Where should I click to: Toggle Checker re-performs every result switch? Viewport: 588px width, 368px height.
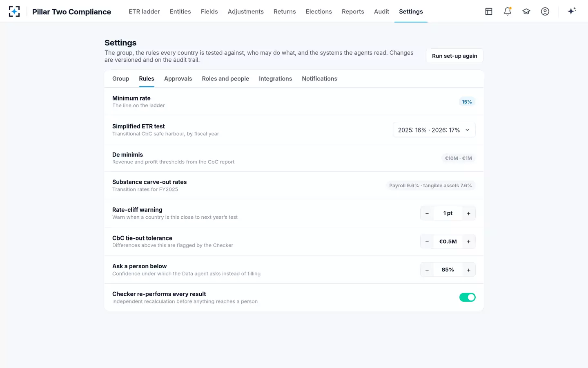pyautogui.click(x=467, y=297)
